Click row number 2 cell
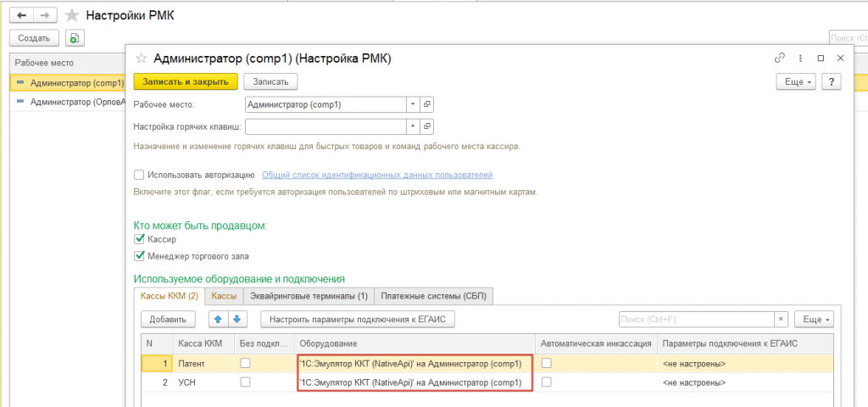 (x=157, y=382)
